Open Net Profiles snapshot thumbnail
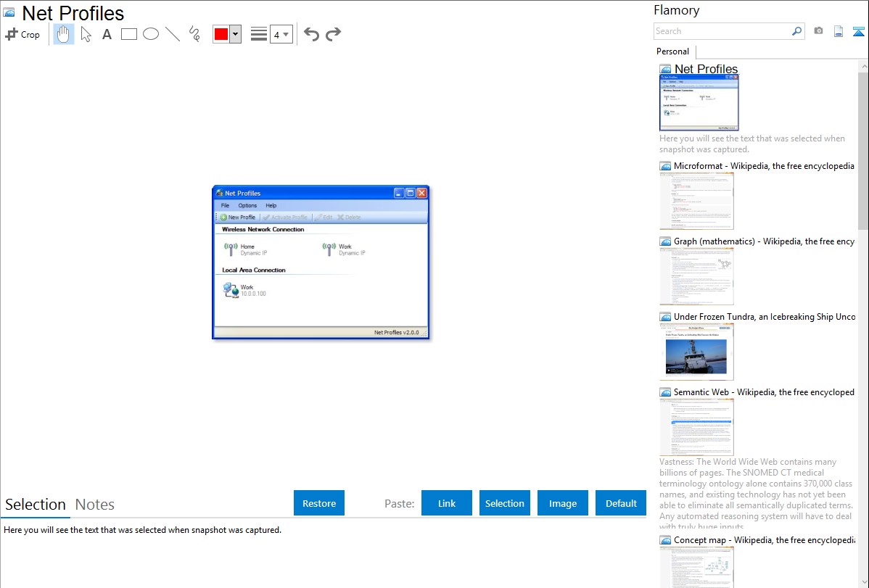 (x=699, y=103)
